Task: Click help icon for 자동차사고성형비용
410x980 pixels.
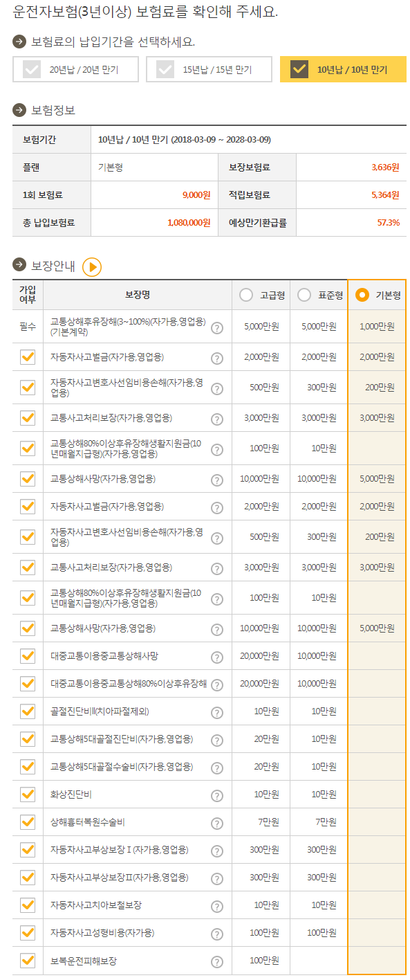Action: click(x=217, y=934)
